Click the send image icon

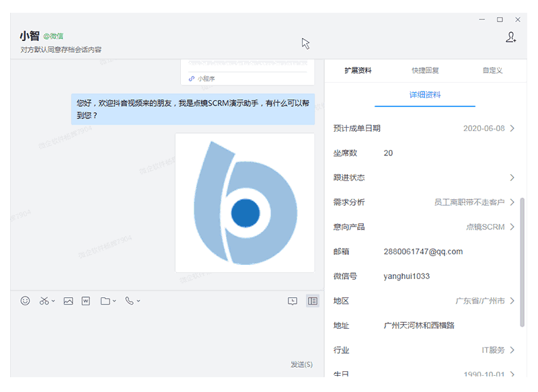pyautogui.click(x=69, y=301)
